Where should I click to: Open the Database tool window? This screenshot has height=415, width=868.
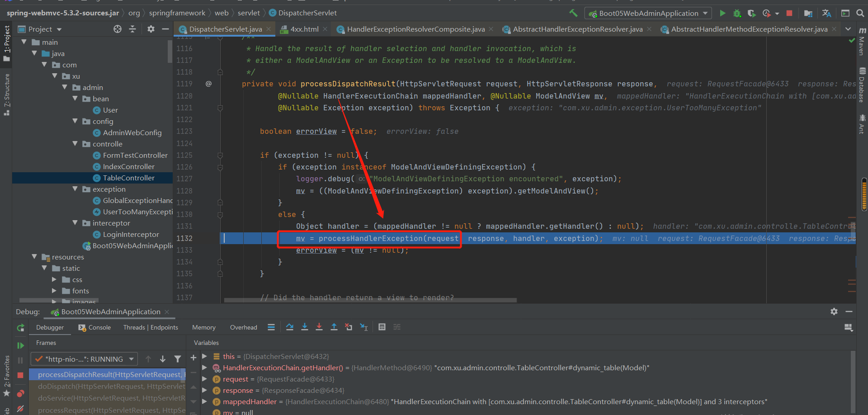862,85
